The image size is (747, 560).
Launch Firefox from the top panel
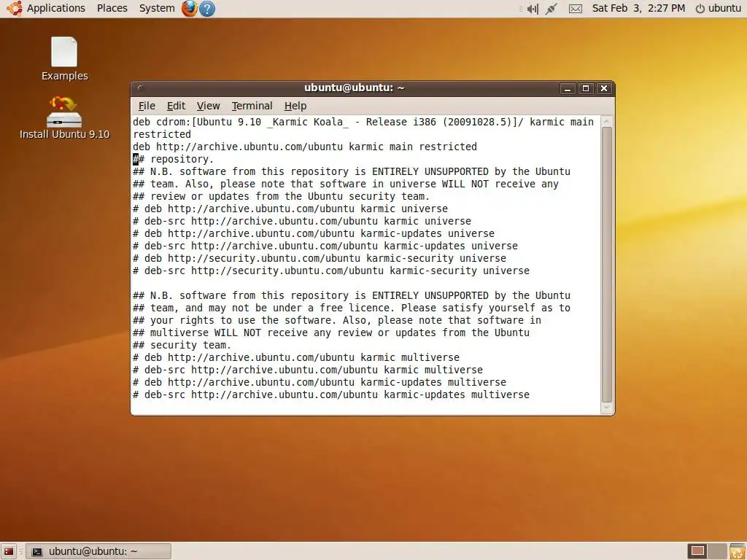pos(190,8)
